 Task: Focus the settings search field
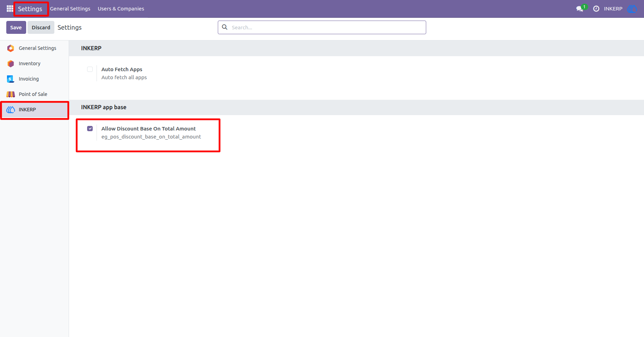point(322,27)
